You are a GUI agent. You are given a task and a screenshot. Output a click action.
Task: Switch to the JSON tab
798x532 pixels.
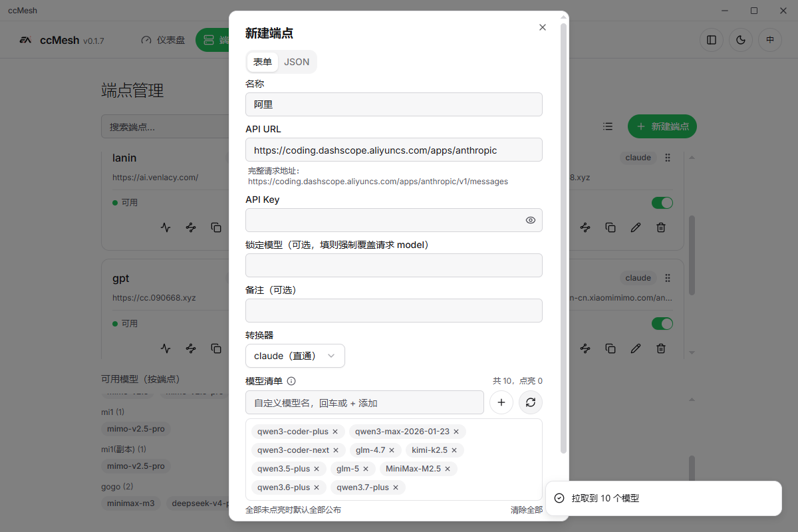tap(297, 62)
